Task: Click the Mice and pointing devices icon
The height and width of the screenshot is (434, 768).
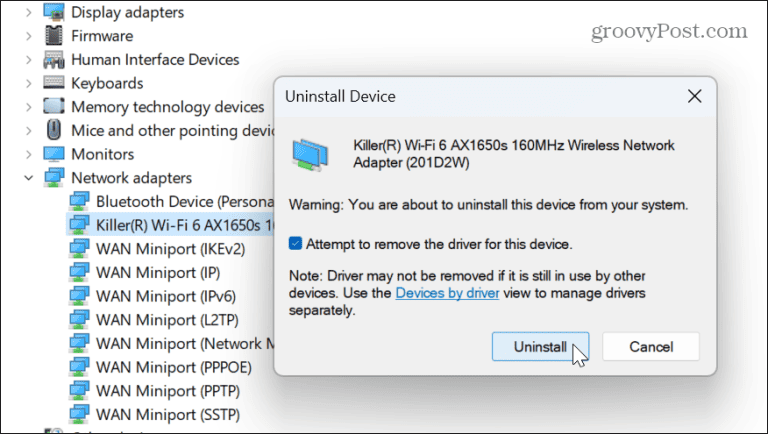Action: pyautogui.click(x=51, y=131)
